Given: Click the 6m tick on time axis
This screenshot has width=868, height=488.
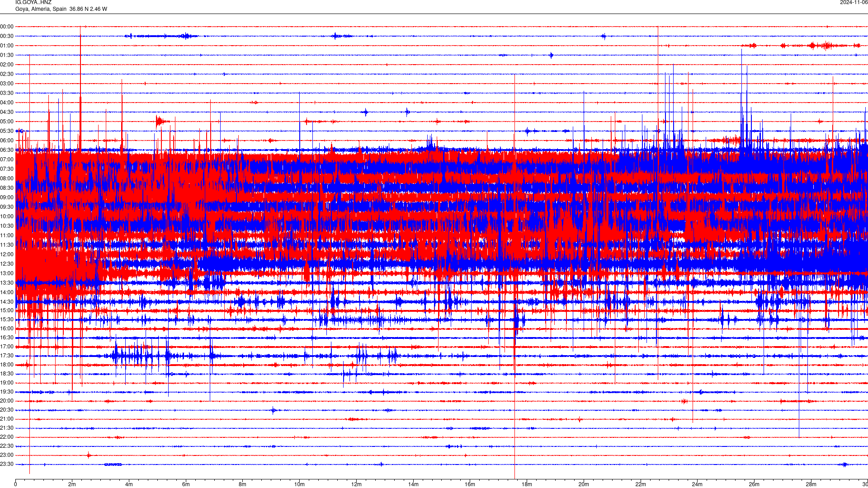Looking at the screenshot, I should [x=186, y=484].
